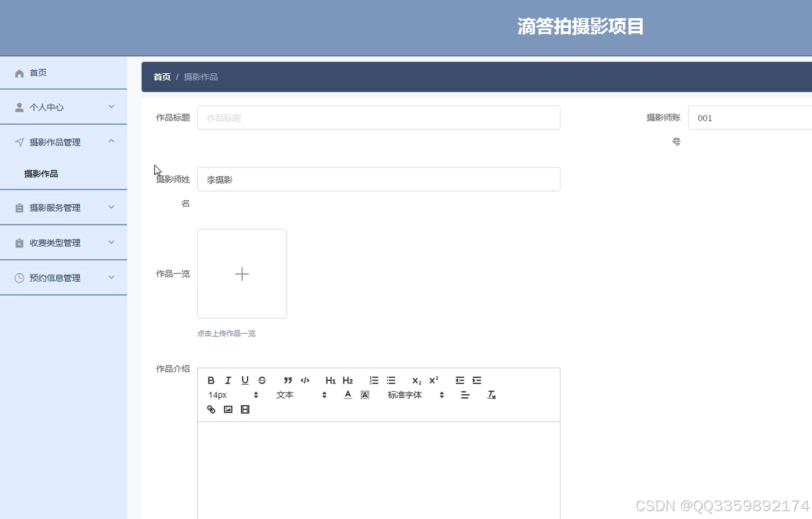Open the 标准字体 font family dropdown

click(416, 395)
